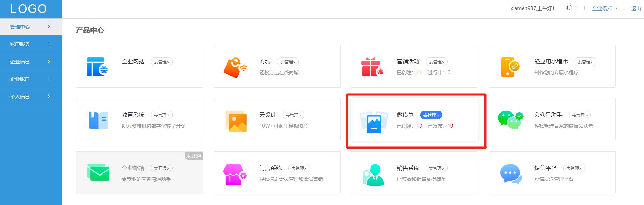Click 去管理 button for 门店系统
The image size is (644, 205).
point(299,168)
